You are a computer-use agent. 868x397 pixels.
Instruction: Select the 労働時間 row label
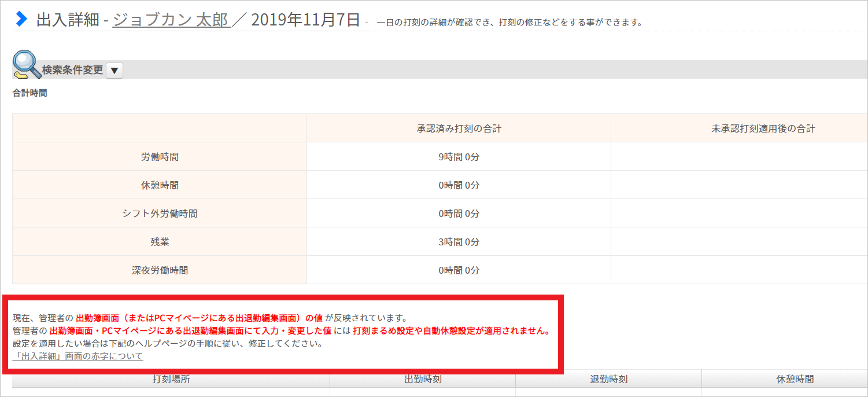160,157
